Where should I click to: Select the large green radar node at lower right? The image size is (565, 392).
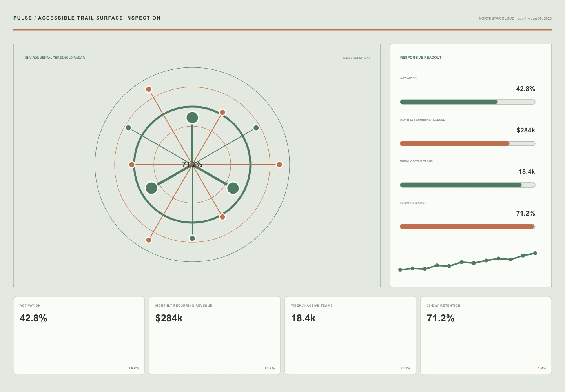click(x=233, y=188)
